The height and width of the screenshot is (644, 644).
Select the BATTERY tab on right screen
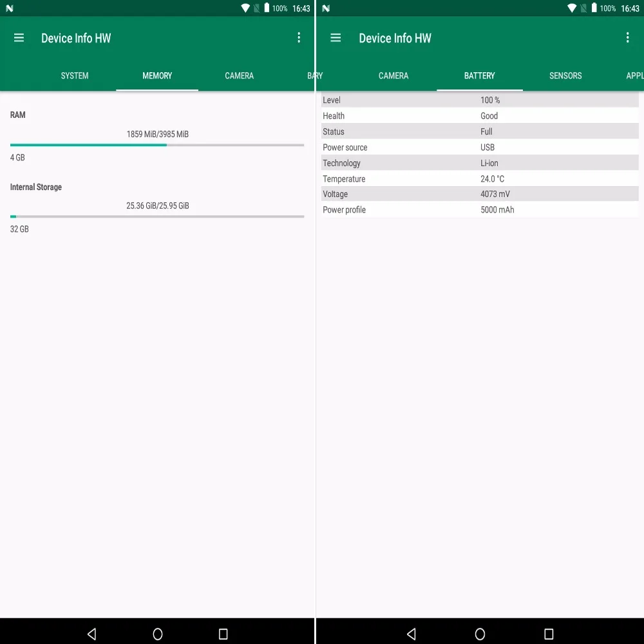tap(479, 75)
